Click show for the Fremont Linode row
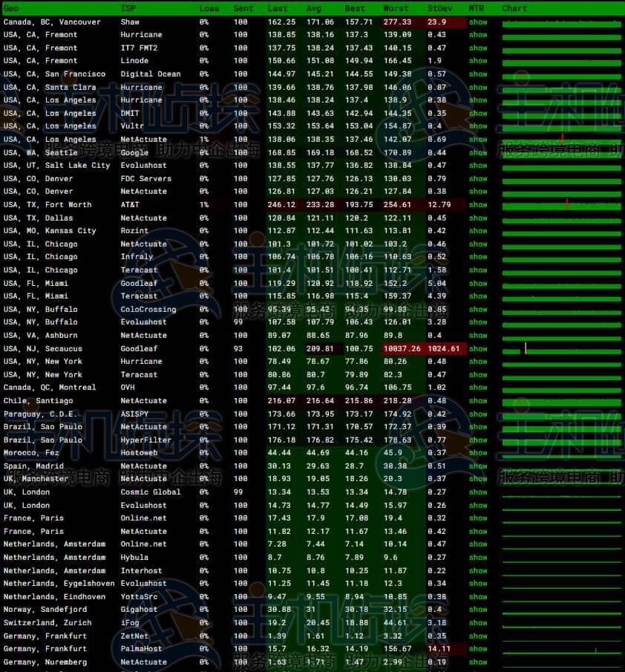The image size is (625, 672). point(478,61)
